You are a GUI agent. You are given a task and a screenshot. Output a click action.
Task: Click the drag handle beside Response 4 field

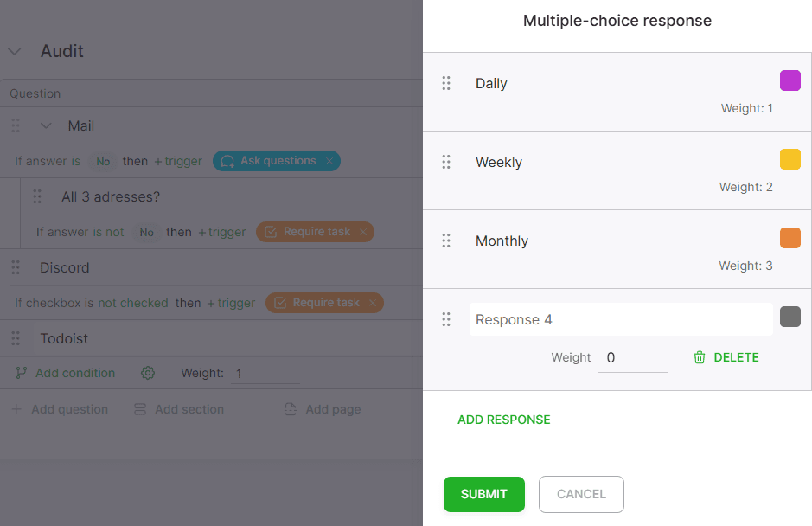(446, 319)
